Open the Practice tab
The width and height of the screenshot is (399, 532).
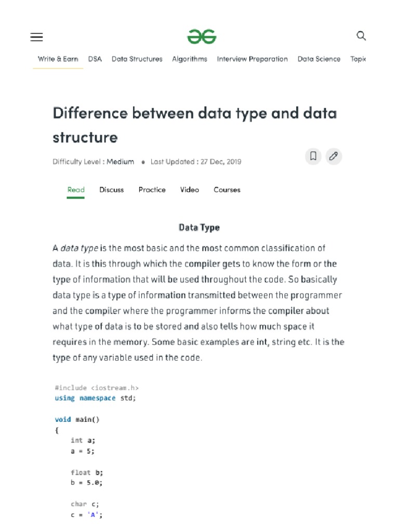(x=152, y=190)
